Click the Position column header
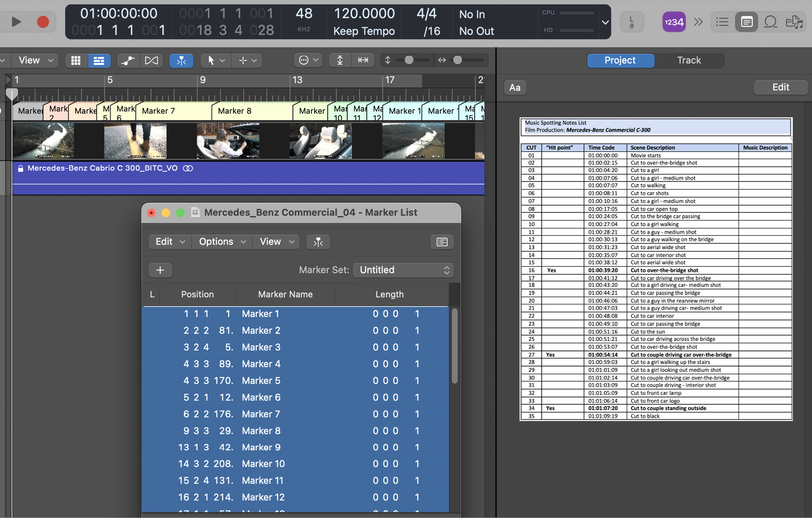The image size is (812, 518). tap(197, 294)
